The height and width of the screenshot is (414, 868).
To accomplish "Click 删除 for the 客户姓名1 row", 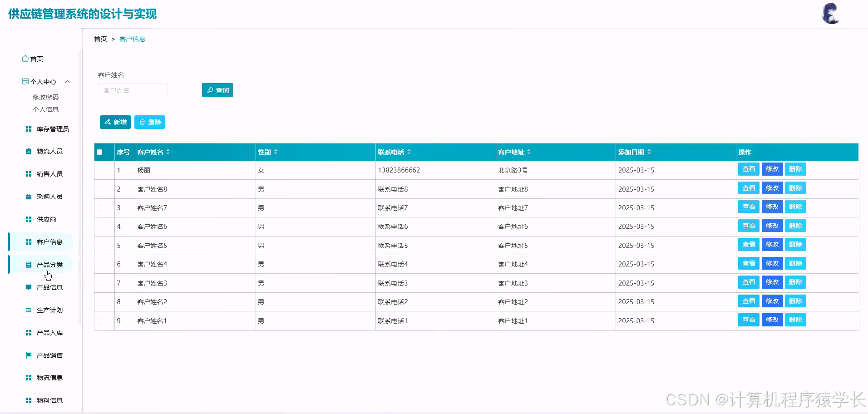I will [795, 320].
